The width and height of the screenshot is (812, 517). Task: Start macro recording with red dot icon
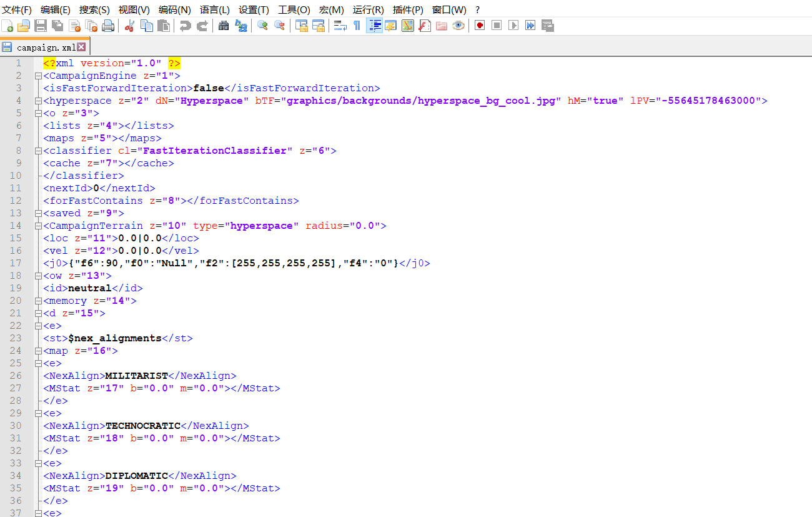pyautogui.click(x=480, y=26)
